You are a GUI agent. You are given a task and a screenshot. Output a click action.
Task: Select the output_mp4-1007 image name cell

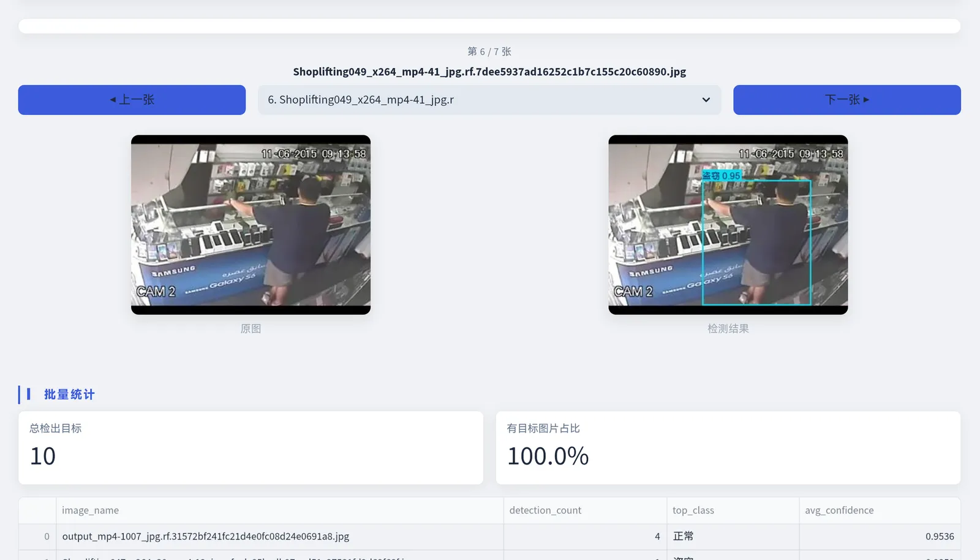pos(280,537)
